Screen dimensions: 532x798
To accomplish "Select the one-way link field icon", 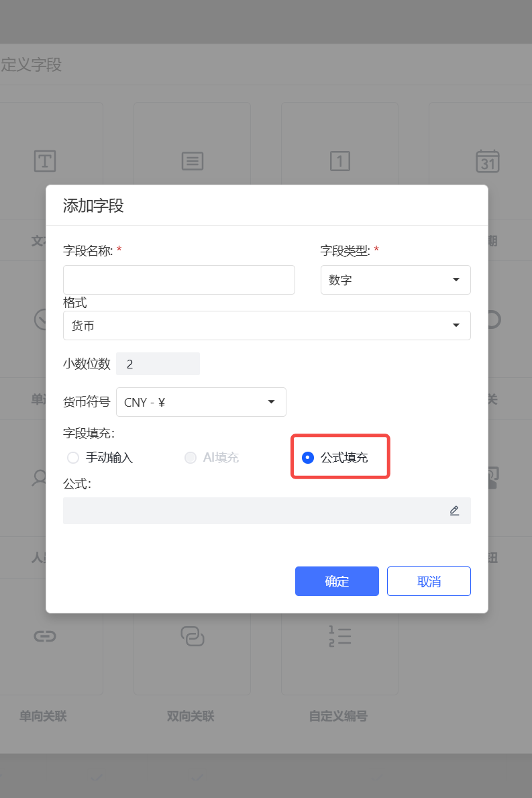I will tap(45, 636).
